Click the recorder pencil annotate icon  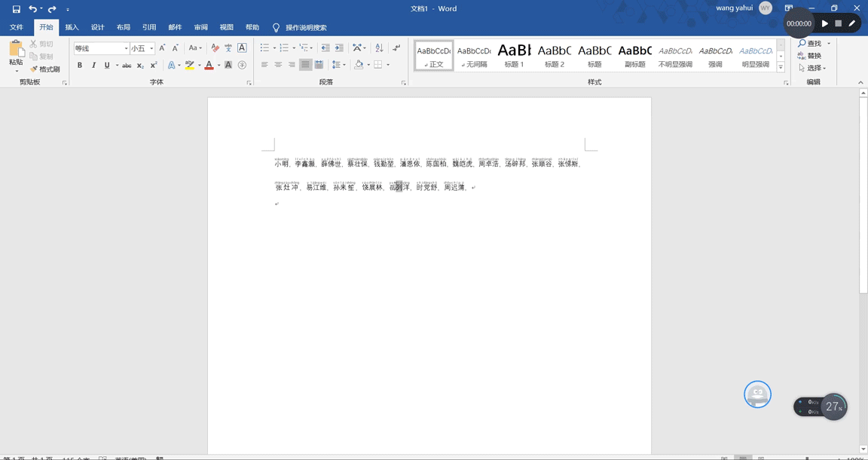click(852, 24)
